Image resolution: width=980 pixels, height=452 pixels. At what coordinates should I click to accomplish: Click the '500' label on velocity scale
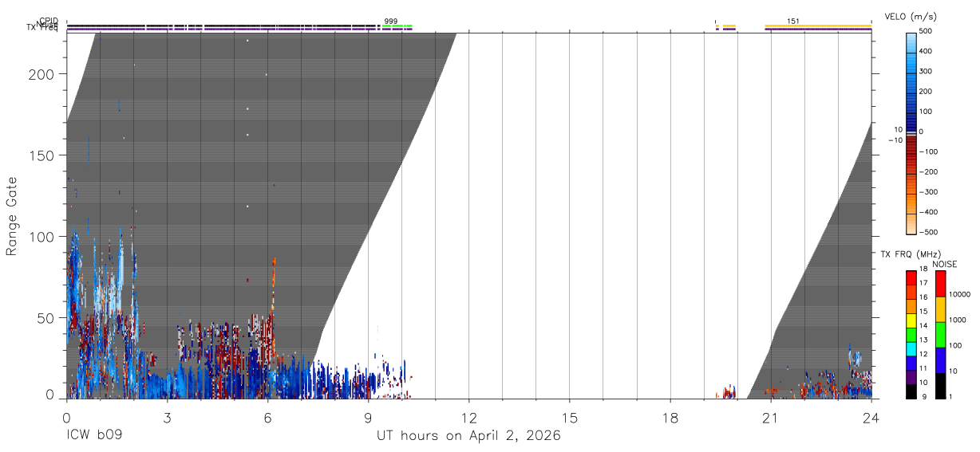pos(926,31)
